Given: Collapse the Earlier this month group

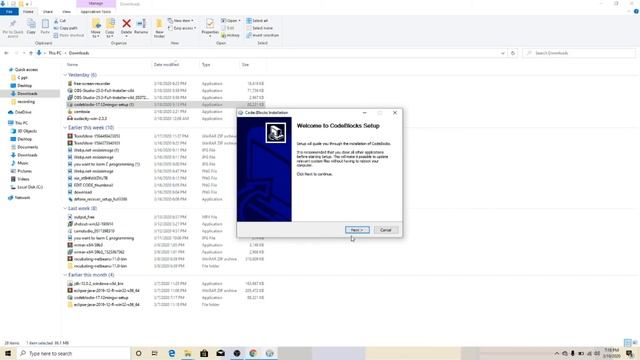Looking at the screenshot, I should [x=65, y=275].
